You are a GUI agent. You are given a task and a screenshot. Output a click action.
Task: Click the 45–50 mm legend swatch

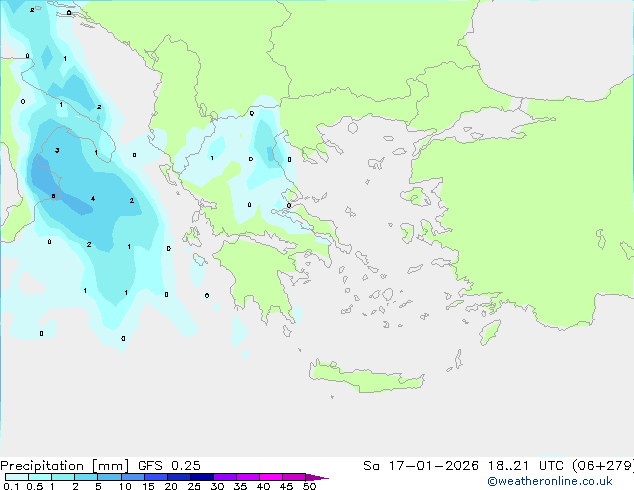[x=294, y=477]
